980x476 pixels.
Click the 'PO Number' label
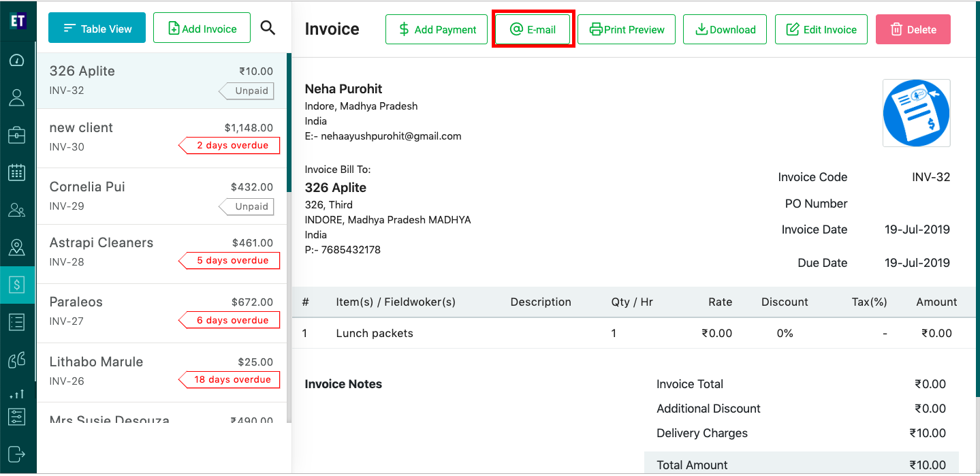816,204
